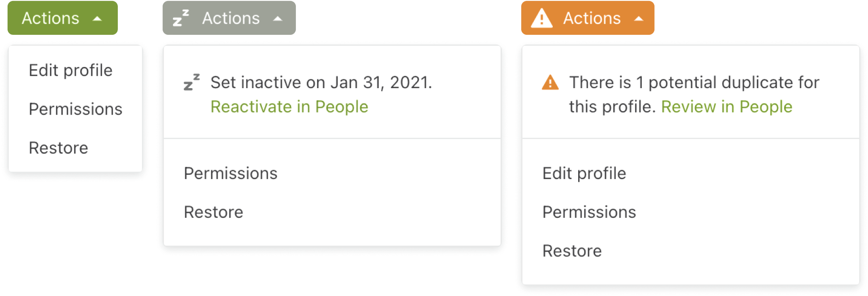Select Permissions in the green Actions menu

click(x=75, y=109)
